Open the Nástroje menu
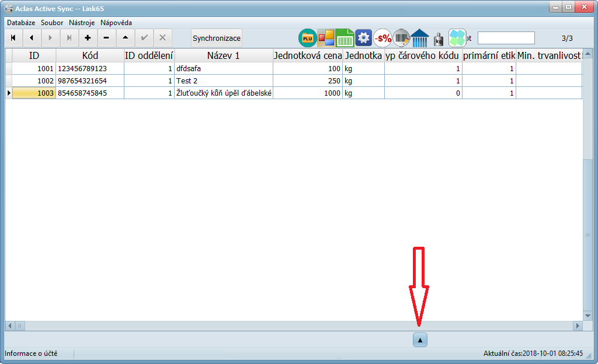This screenshot has height=364, width=598. click(x=82, y=22)
